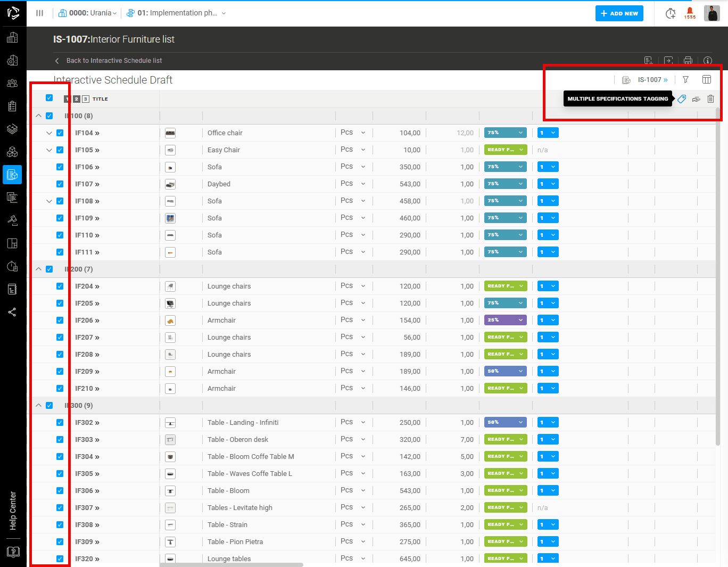Open the stopwatch report icon in the sidebar

click(x=12, y=266)
